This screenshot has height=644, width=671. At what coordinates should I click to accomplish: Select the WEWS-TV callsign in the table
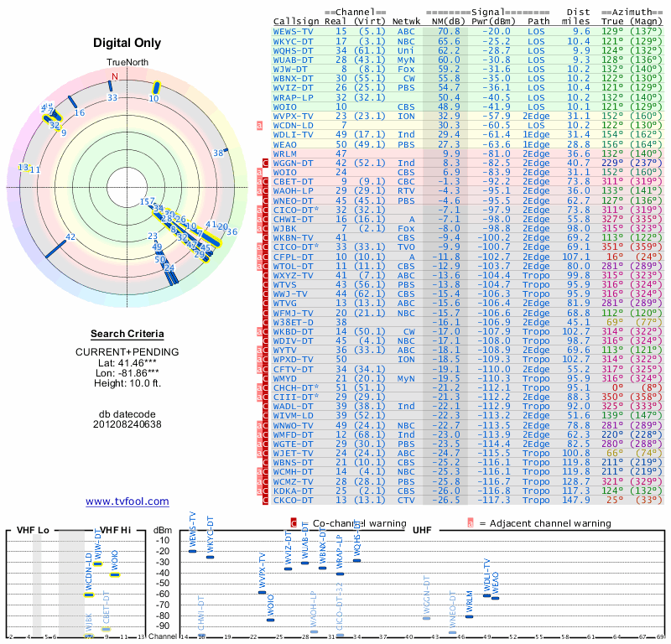click(x=293, y=32)
